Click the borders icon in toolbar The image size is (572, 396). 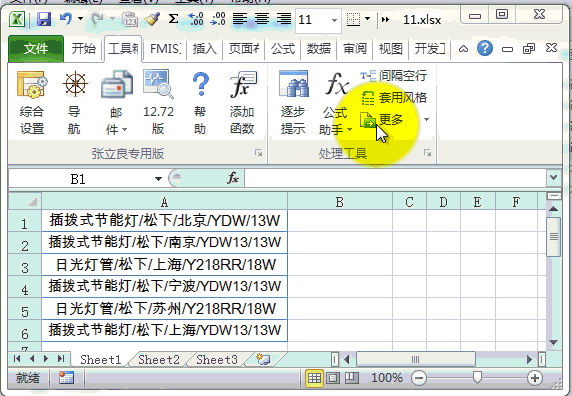point(353,19)
